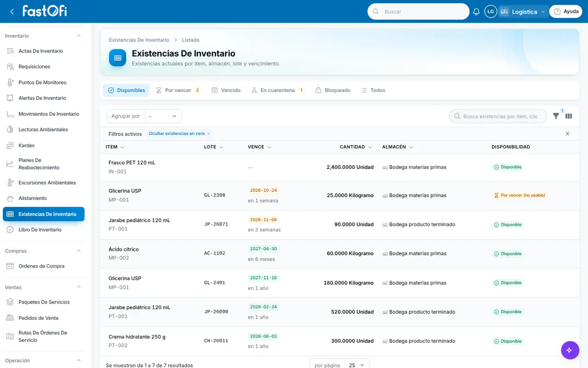Open the notifications bell
This screenshot has height=368, width=588.
pyautogui.click(x=476, y=11)
